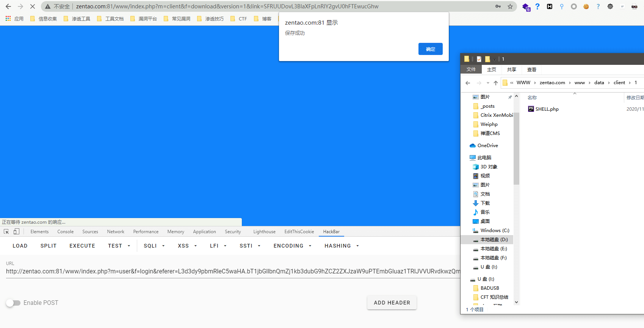This screenshot has width=644, height=328.
Task: Switch to the Network tab
Action: point(116,232)
